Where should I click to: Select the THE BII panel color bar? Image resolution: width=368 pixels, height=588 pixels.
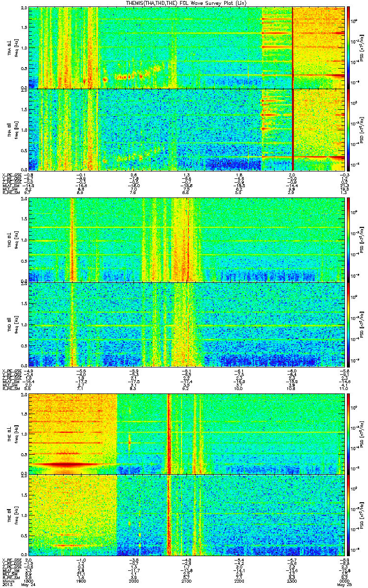coord(349,516)
